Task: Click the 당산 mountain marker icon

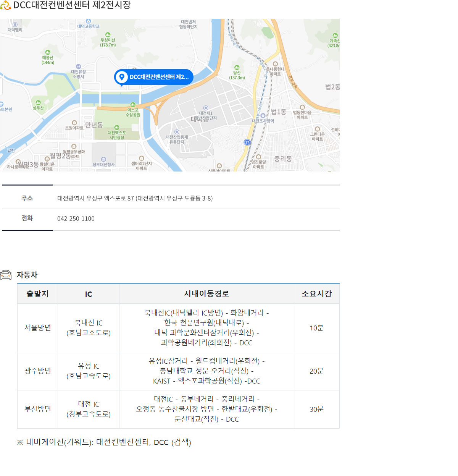Action: coord(237,67)
